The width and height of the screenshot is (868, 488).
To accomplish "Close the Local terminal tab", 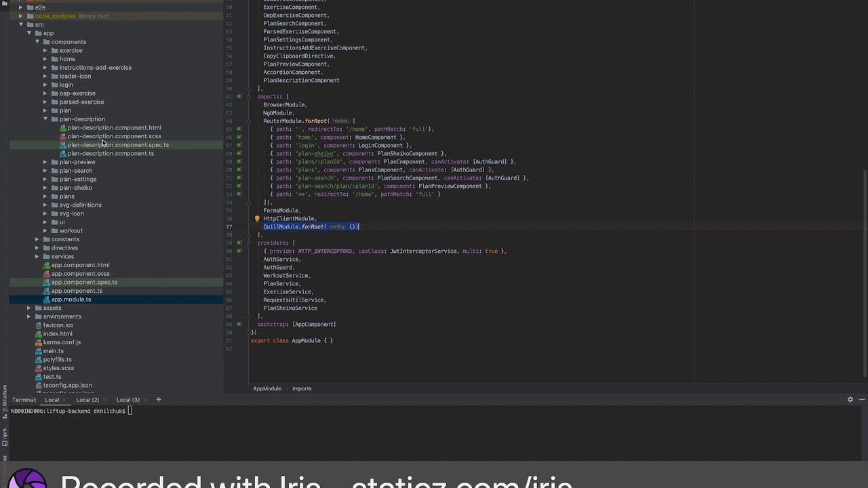I will point(66,400).
